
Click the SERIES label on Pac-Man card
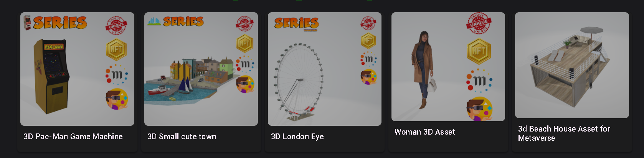click(60, 23)
